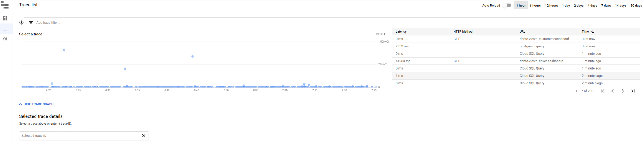Collapse the trace graph with Hide Trace Graph
Image resolution: width=644 pixels, height=141 pixels.
(36, 104)
